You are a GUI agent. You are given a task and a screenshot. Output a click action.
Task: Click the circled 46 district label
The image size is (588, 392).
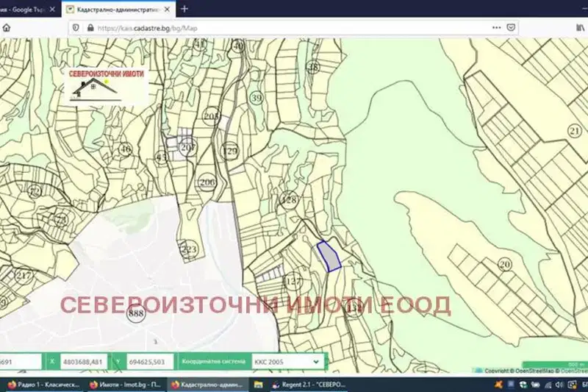(x=125, y=149)
